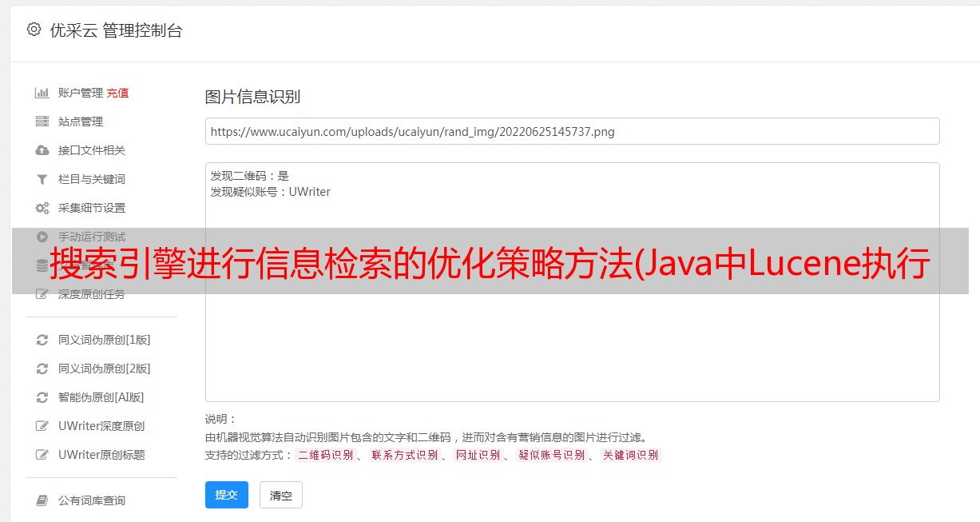Viewport: 980px width, 522px height.
Task: Open the gears icon for 采集细节设置
Action: click(x=42, y=208)
